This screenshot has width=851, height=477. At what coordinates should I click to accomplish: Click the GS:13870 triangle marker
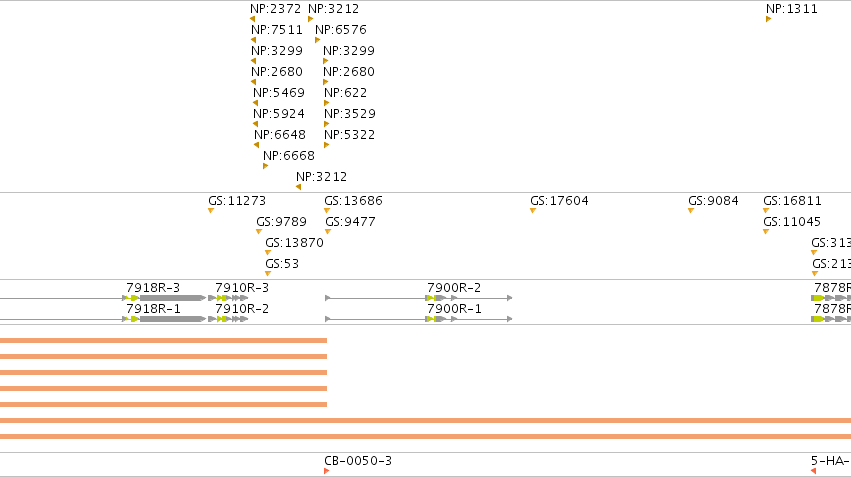268,253
